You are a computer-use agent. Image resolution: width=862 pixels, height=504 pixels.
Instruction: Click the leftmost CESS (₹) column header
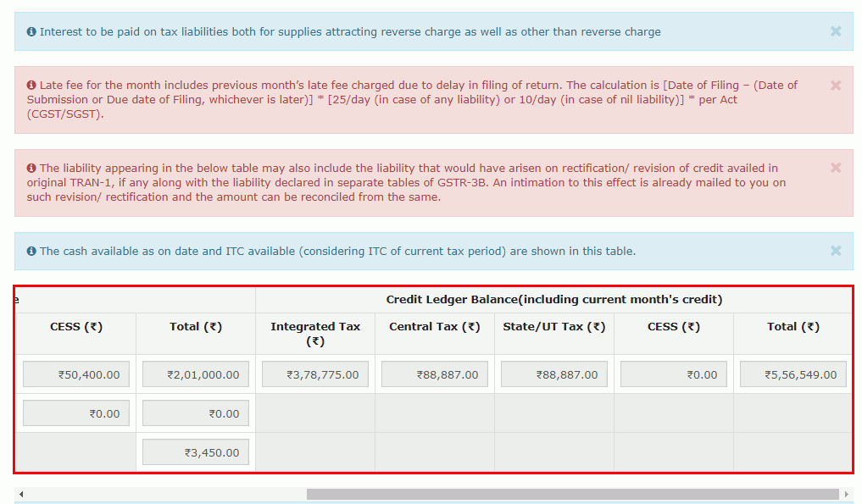point(76,326)
